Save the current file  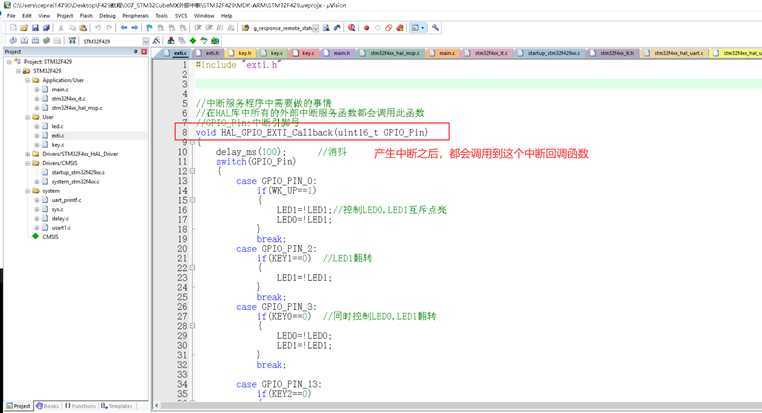35,28
